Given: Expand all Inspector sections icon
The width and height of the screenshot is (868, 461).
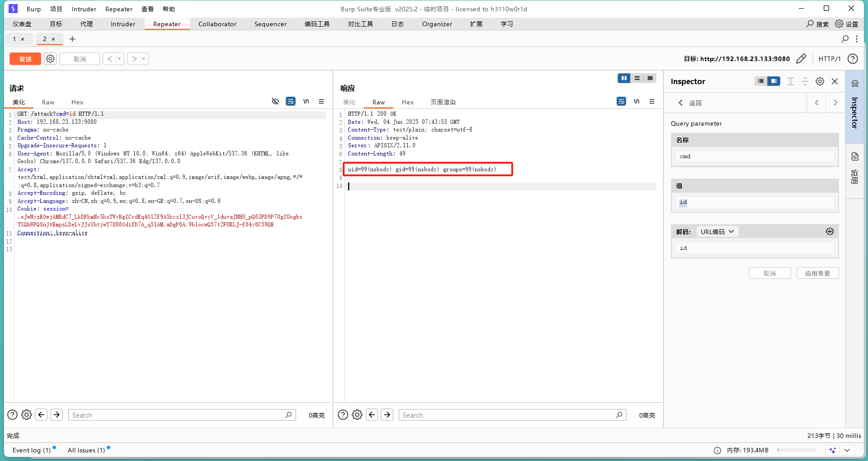Looking at the screenshot, I should 791,81.
